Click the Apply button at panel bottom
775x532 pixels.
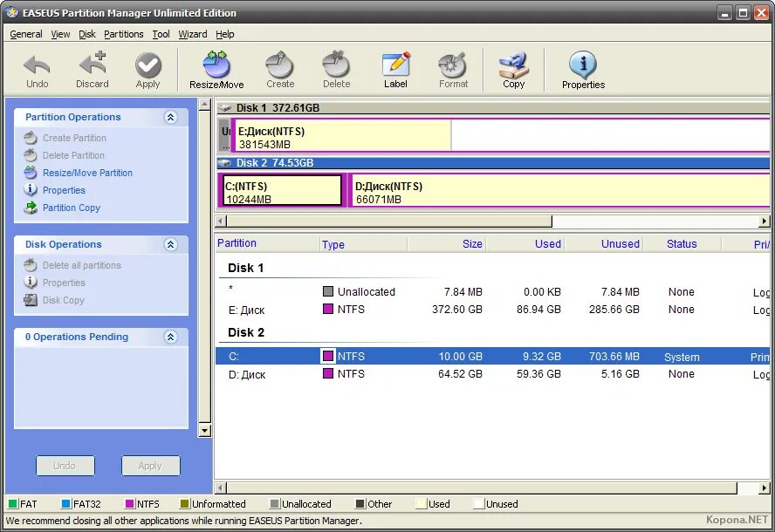coord(150,466)
